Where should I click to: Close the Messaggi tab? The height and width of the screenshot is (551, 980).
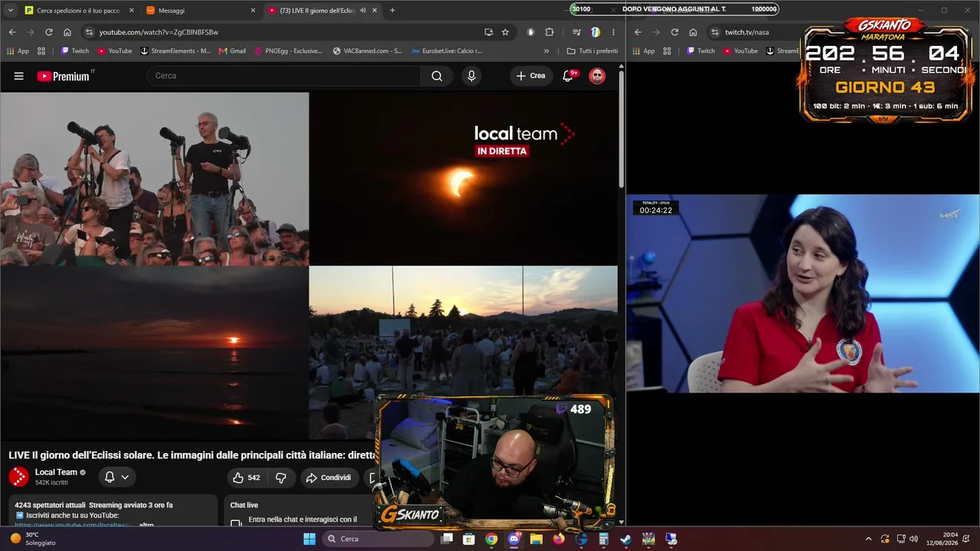point(253,11)
